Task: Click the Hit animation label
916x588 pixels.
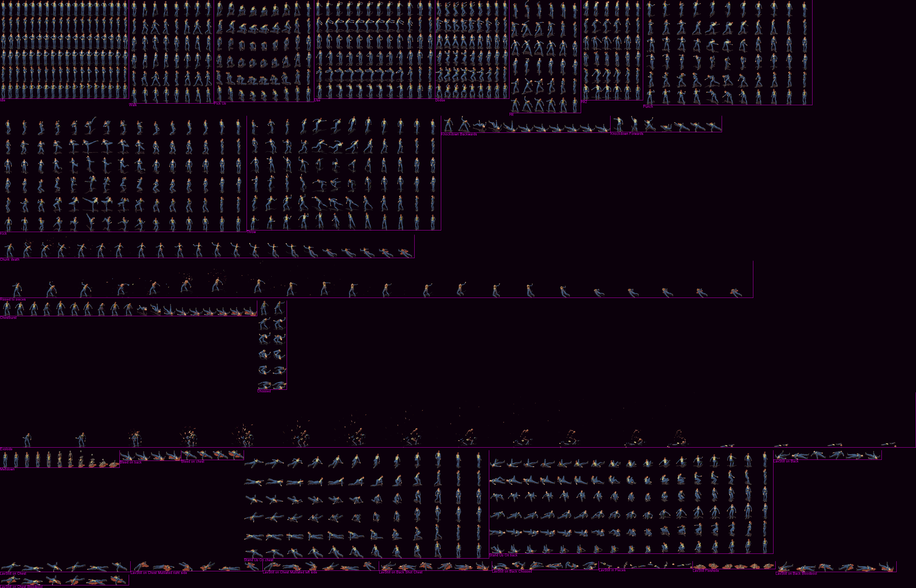Action: coord(512,114)
